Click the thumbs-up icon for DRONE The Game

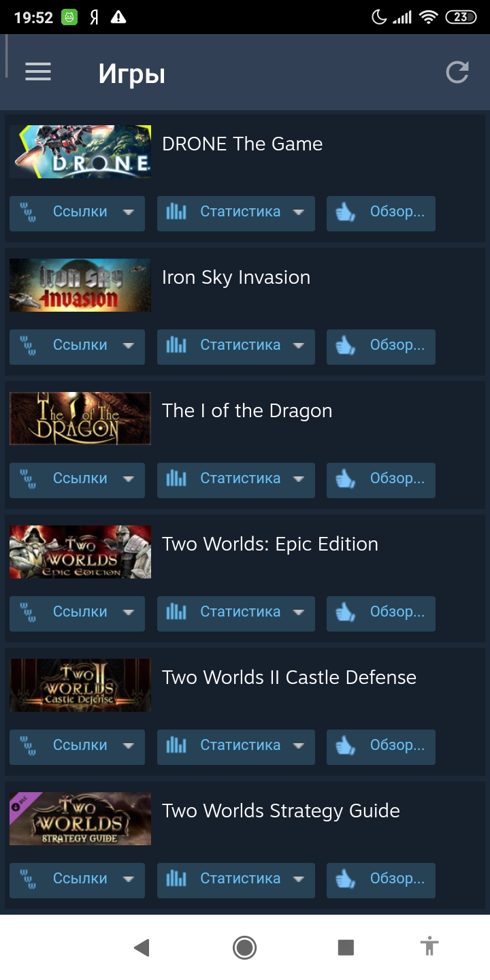click(346, 212)
